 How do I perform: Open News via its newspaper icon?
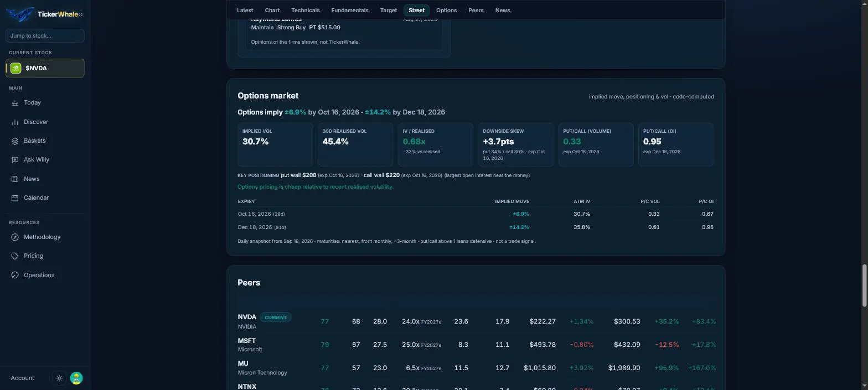15,179
